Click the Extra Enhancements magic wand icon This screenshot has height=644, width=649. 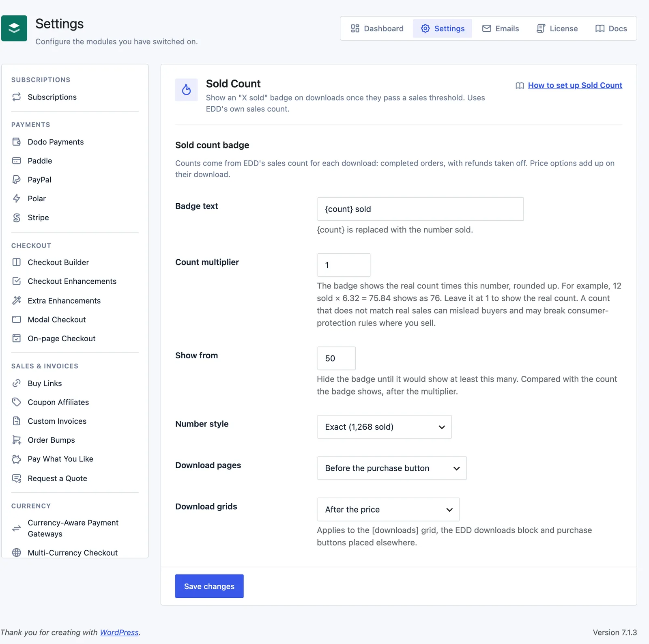coord(17,300)
